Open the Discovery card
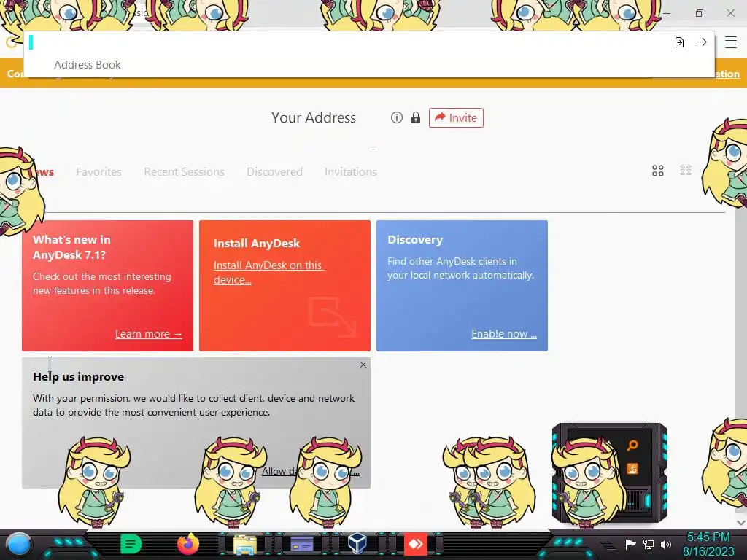747x560 pixels. click(x=462, y=286)
